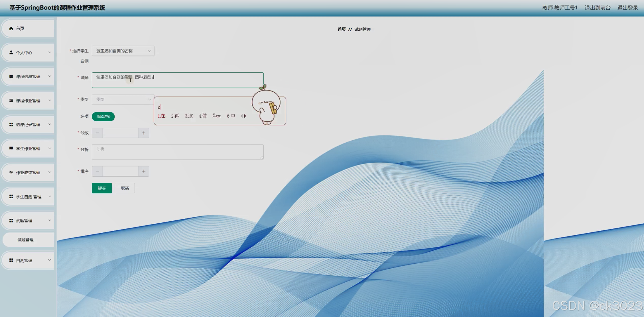The height and width of the screenshot is (317, 644).
Task: Click the person icon for 个人中心
Action: pos(11,52)
